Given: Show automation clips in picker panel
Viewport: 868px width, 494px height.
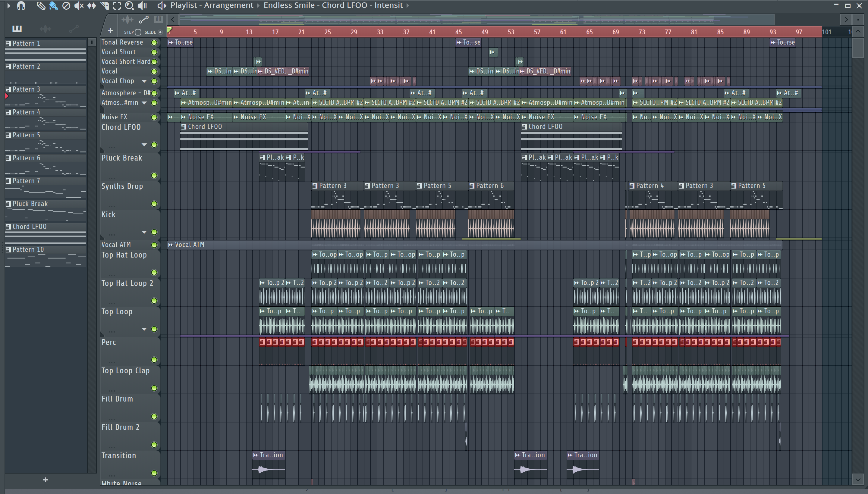Looking at the screenshot, I should coord(74,29).
